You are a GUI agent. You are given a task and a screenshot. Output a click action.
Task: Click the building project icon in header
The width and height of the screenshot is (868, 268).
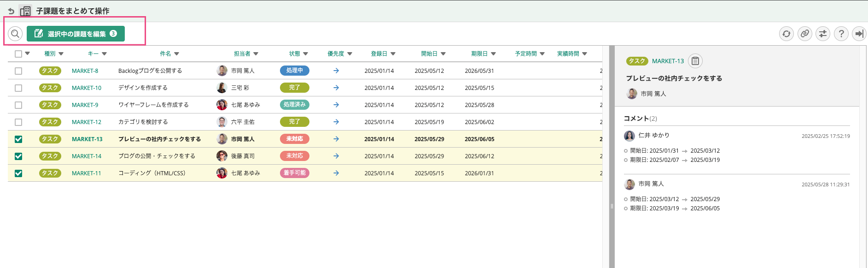[25, 11]
